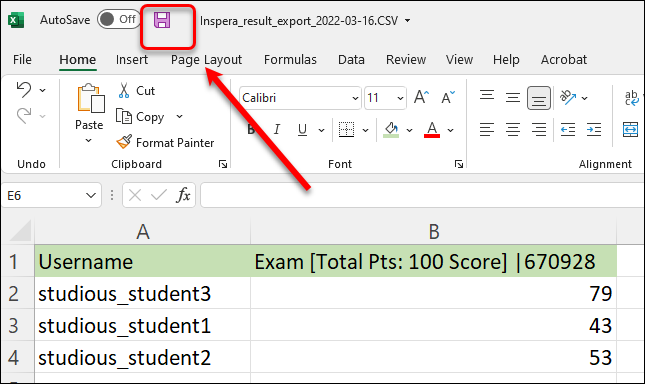
Task: Toggle the AutoSave switch
Action: point(118,19)
